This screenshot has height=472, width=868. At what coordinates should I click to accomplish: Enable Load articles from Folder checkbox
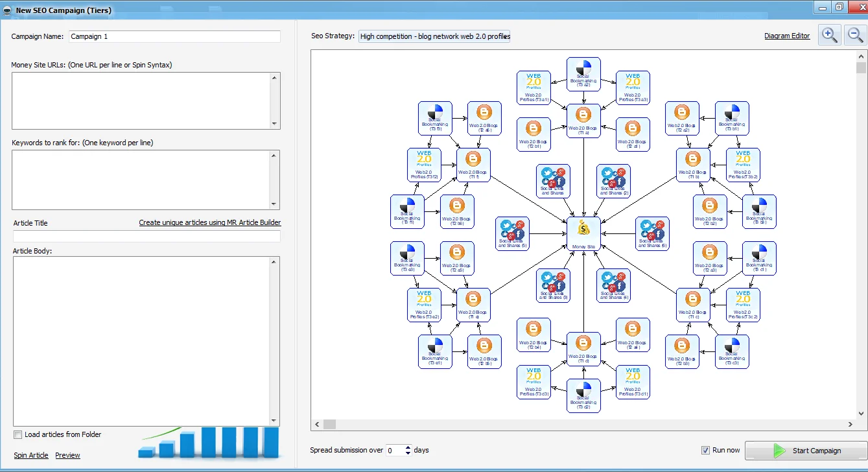coord(18,434)
